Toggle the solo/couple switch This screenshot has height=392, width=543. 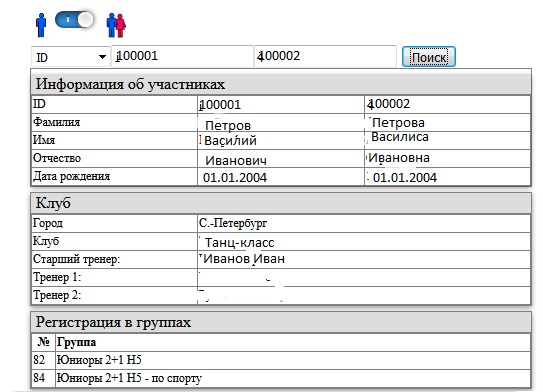pyautogui.click(x=74, y=20)
